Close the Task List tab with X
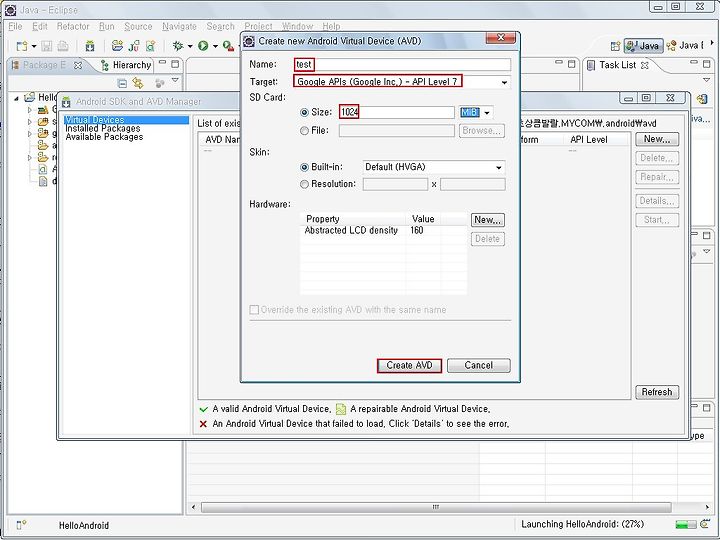Viewport: 720px width, 540px height. (644, 65)
